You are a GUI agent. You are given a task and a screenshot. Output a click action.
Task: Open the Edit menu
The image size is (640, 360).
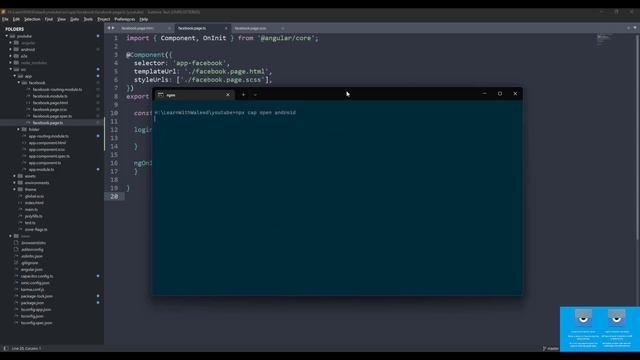point(16,19)
